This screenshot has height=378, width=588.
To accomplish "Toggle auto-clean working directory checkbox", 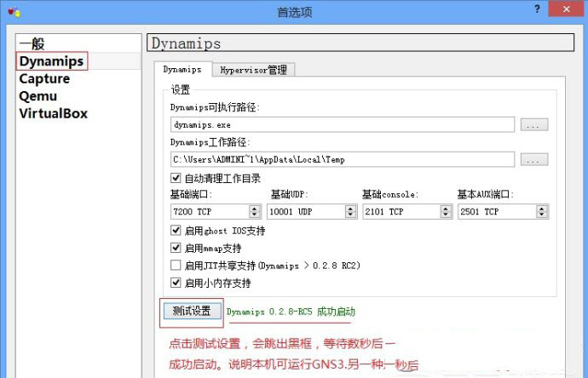I will [176, 179].
